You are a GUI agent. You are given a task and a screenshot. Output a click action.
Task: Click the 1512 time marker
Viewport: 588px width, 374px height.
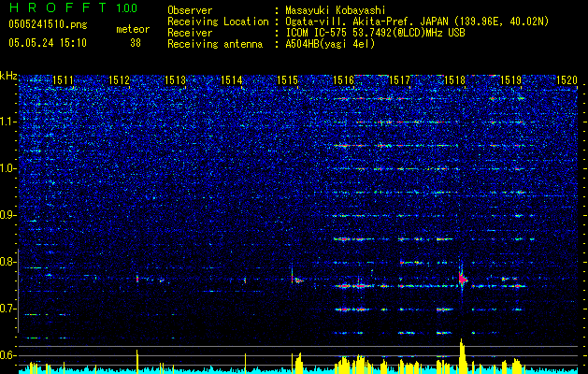pos(119,79)
